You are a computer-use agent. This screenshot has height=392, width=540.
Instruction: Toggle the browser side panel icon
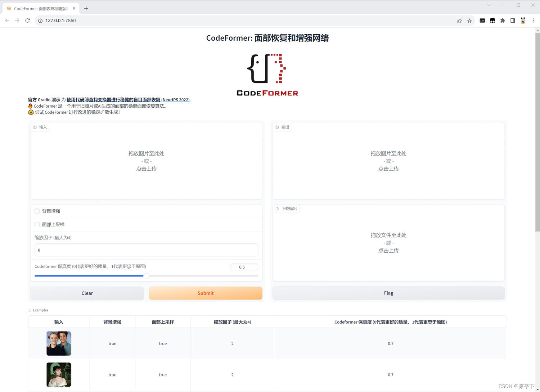tap(513, 21)
